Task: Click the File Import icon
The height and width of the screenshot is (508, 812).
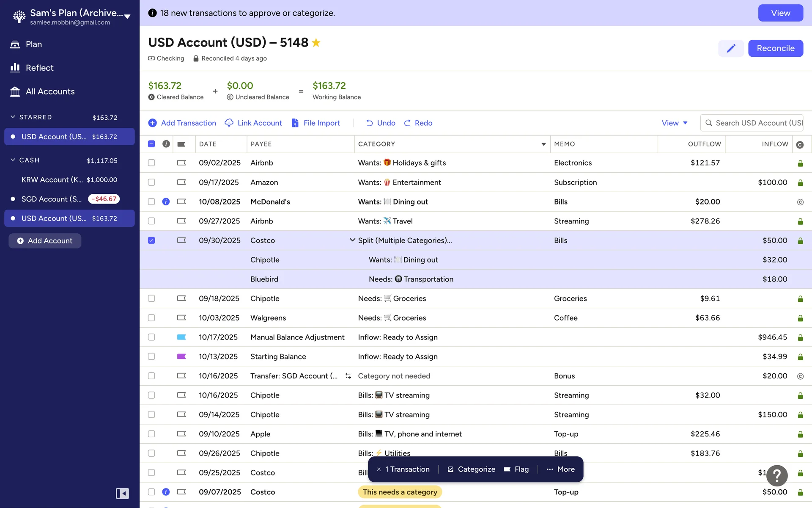Action: (295, 123)
